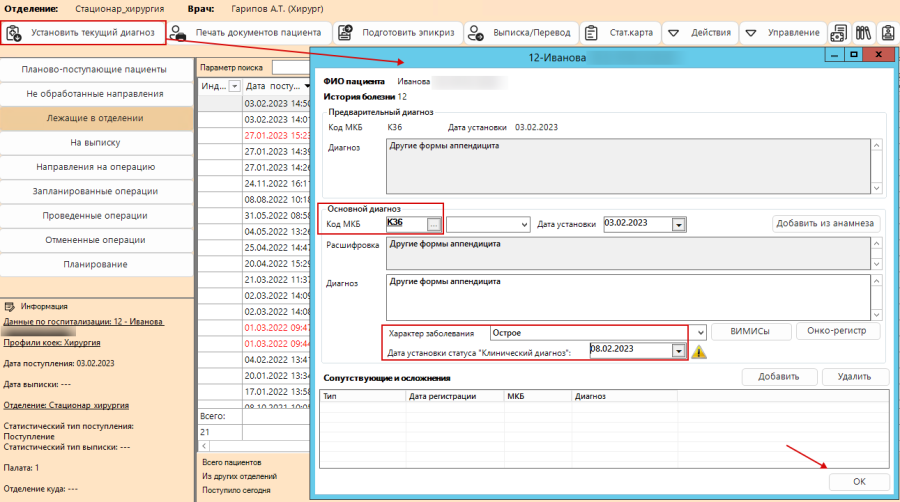900x502 pixels.
Task: Open the Инд... column filter dropdown
Action: coord(234,86)
